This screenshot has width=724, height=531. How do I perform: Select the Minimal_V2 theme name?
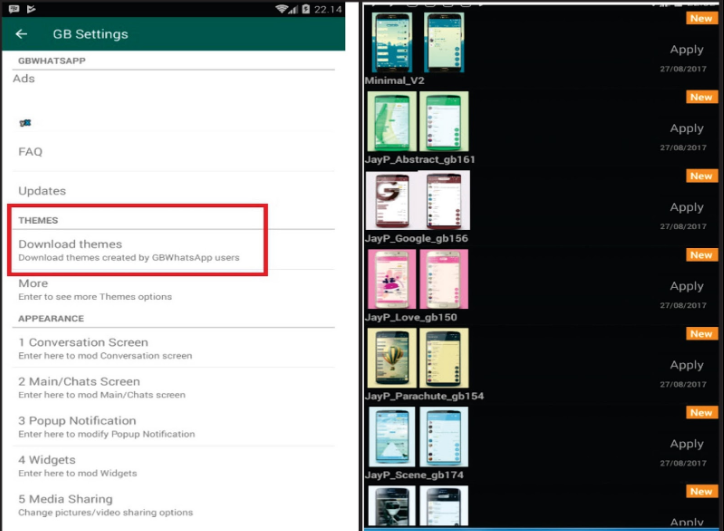point(395,80)
